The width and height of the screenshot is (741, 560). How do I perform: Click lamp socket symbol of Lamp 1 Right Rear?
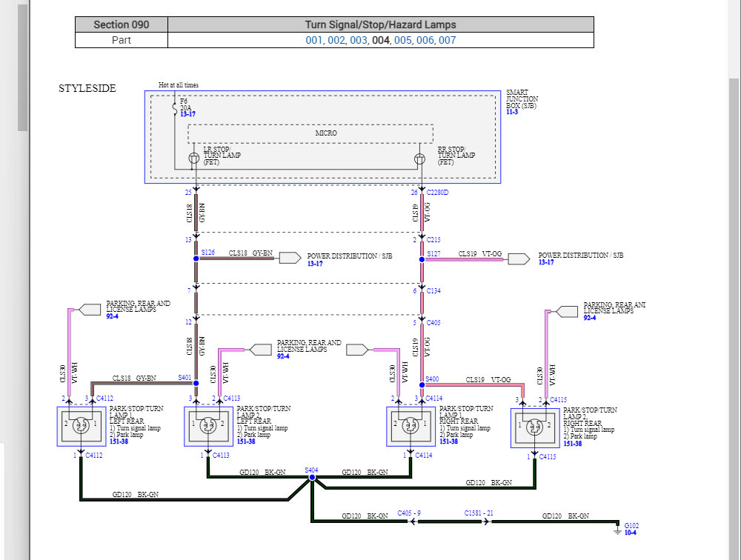(x=411, y=426)
